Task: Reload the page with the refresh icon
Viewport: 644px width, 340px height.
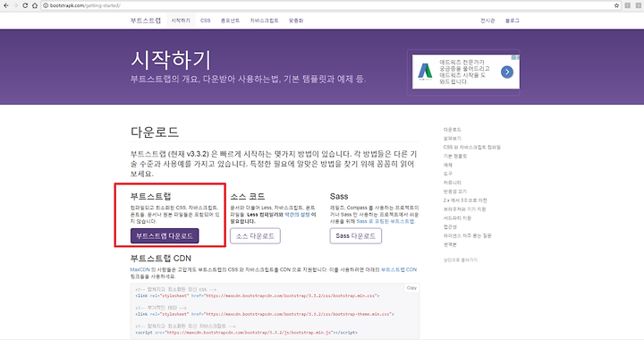Action: pyautogui.click(x=25, y=5)
